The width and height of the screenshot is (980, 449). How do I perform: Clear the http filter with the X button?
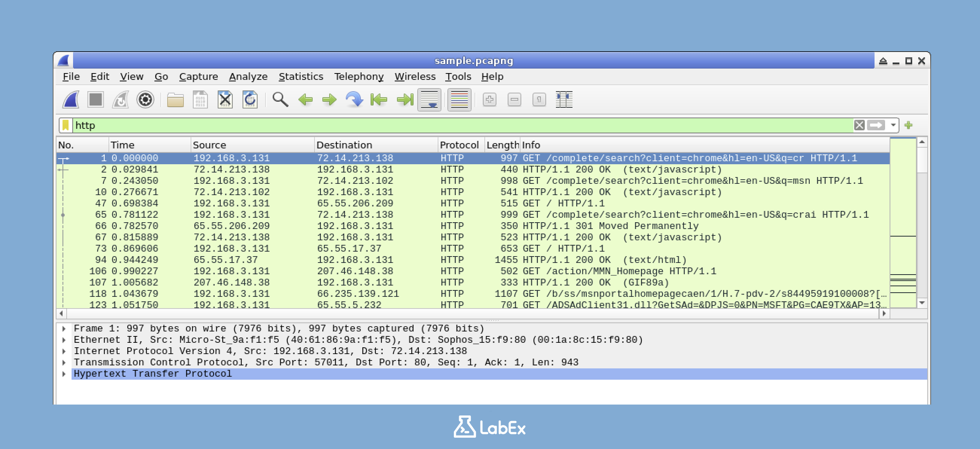tap(859, 125)
